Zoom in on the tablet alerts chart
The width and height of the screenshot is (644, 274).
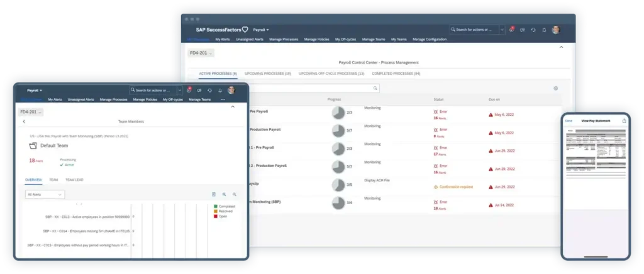[x=225, y=194]
